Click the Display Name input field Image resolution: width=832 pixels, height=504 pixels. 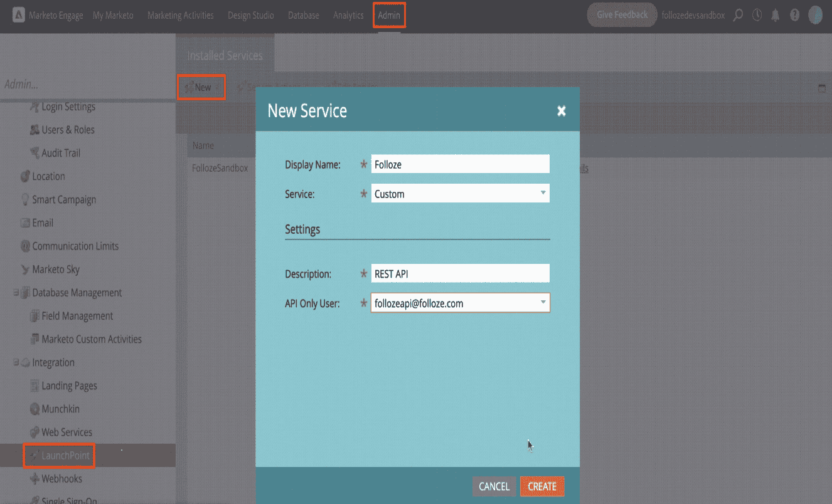pos(460,164)
